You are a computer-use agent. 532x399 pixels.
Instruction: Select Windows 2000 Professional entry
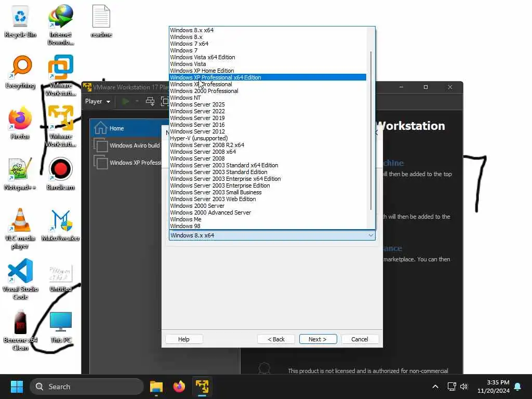pos(268,91)
